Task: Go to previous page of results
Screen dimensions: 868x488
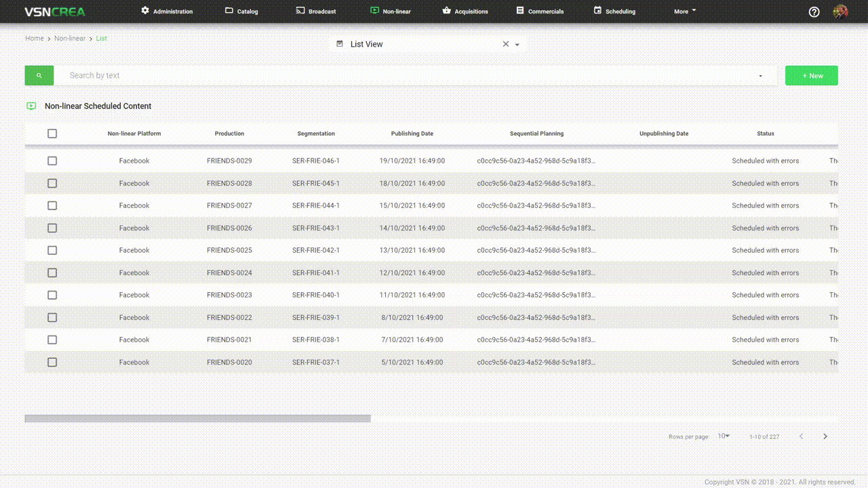Action: coord(801,436)
